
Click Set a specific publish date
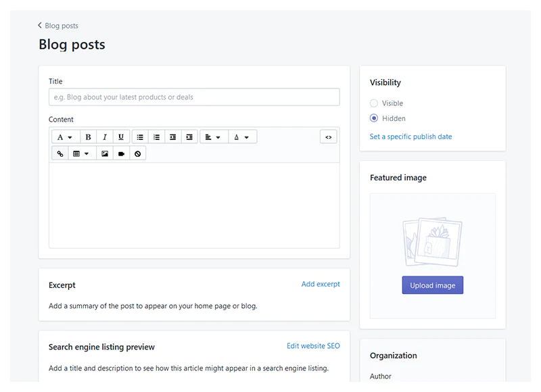tap(410, 137)
